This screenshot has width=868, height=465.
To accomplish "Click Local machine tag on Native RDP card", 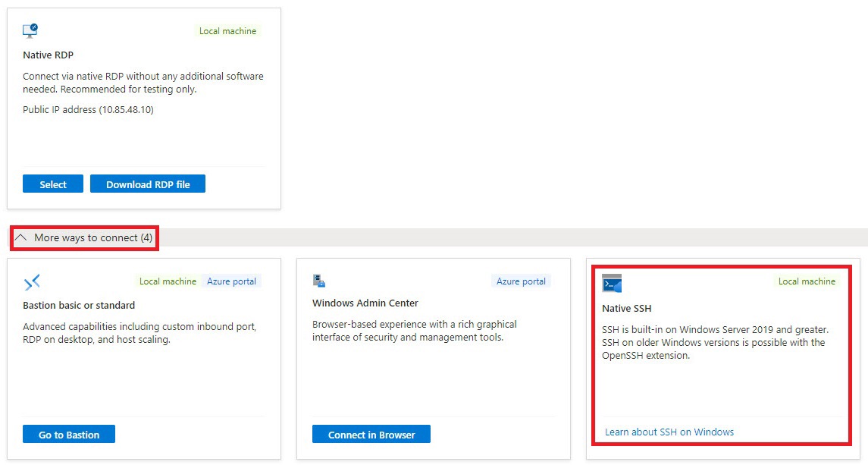I will [x=227, y=31].
